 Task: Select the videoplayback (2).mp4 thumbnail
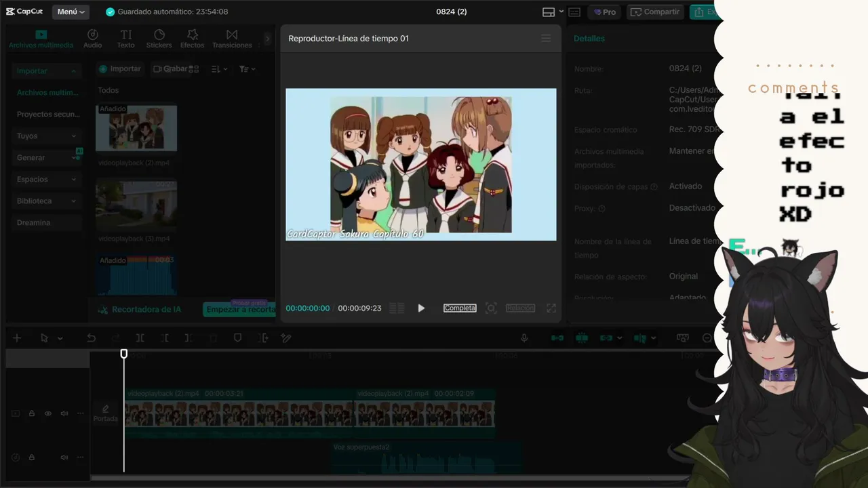[x=136, y=128]
